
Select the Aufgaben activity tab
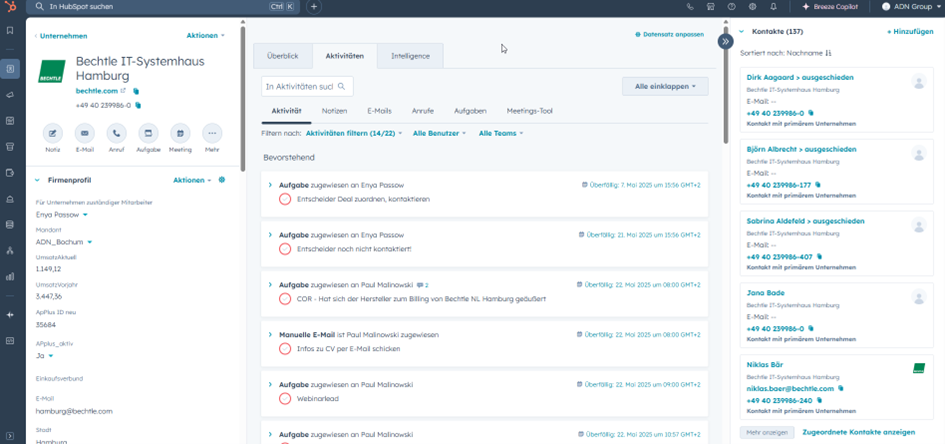470,111
